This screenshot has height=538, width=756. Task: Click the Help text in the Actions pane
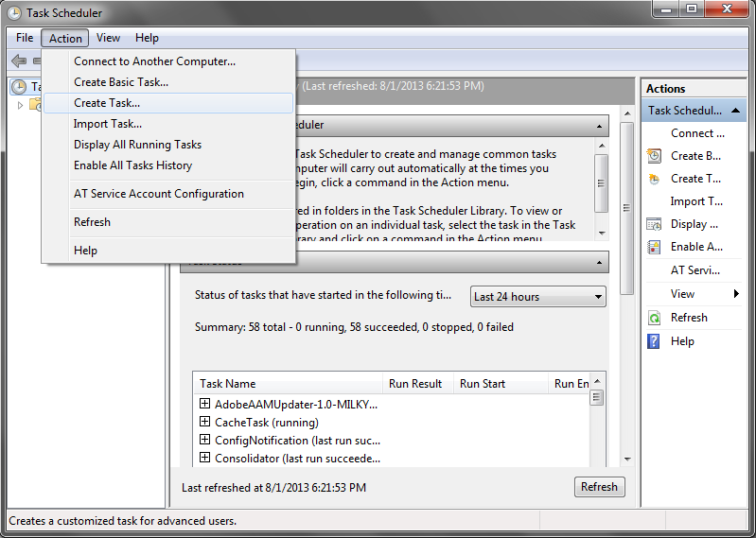tap(682, 341)
